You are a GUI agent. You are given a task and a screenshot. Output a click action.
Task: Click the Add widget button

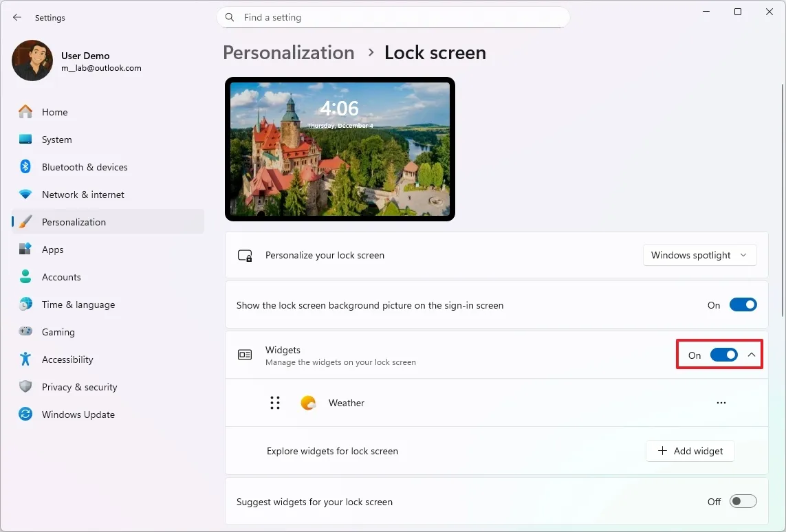coord(690,451)
